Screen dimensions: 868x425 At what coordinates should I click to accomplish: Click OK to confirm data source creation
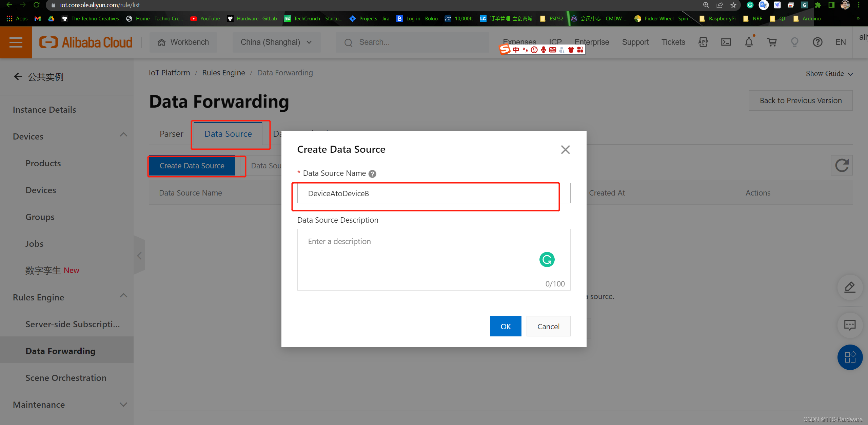point(505,326)
